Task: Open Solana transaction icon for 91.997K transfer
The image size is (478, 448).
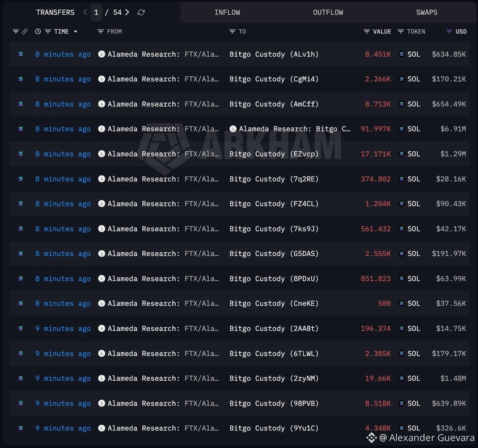Action: pyautogui.click(x=21, y=129)
